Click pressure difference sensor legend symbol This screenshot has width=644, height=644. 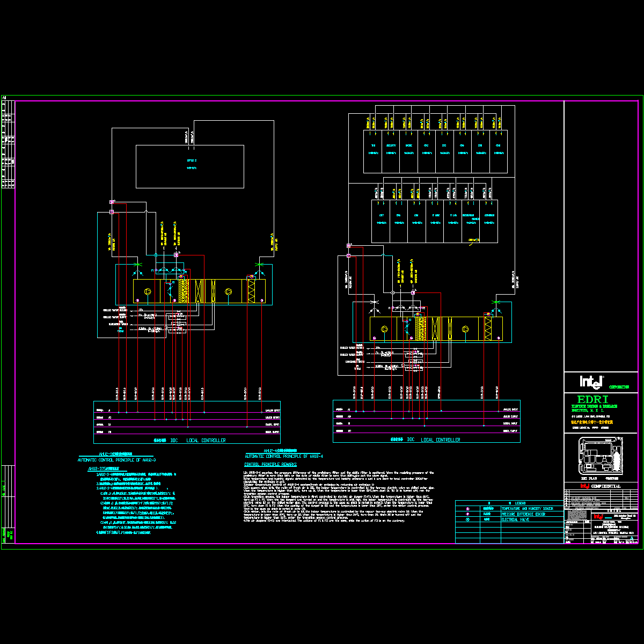pos(467,514)
